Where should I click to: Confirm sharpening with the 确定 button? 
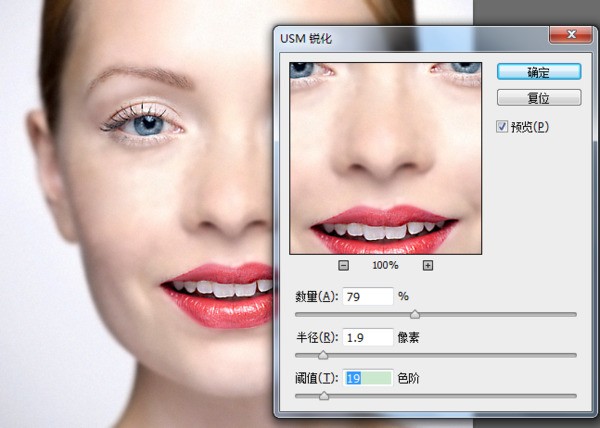(539, 72)
